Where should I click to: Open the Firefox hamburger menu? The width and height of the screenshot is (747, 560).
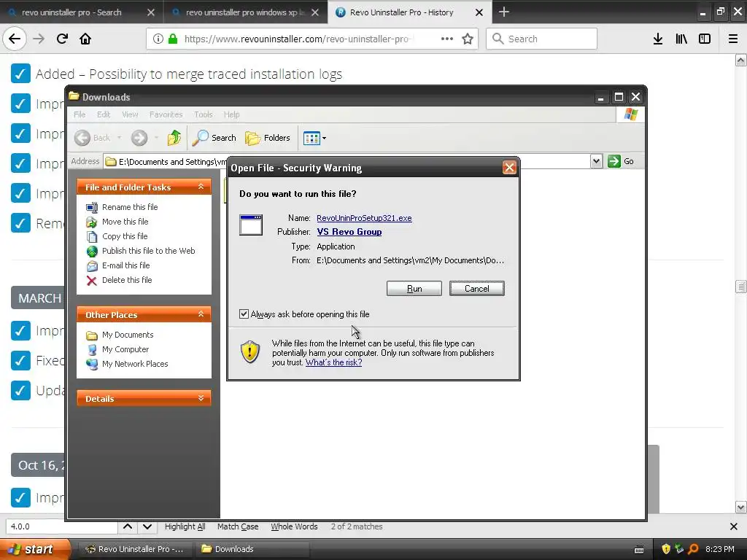[x=733, y=39]
